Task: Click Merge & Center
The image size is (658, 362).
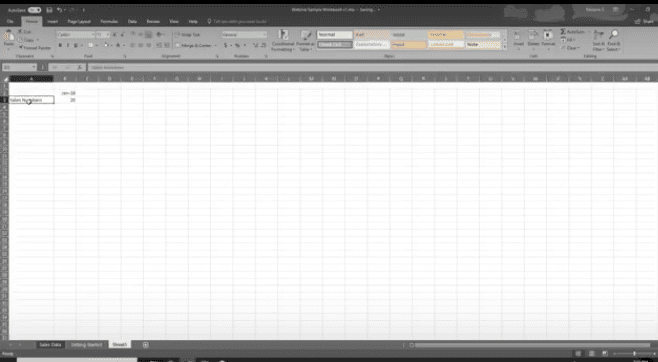Action: [194, 45]
